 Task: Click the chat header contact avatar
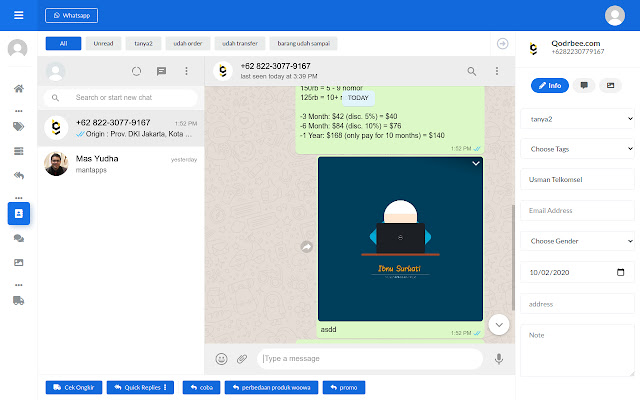[223, 71]
